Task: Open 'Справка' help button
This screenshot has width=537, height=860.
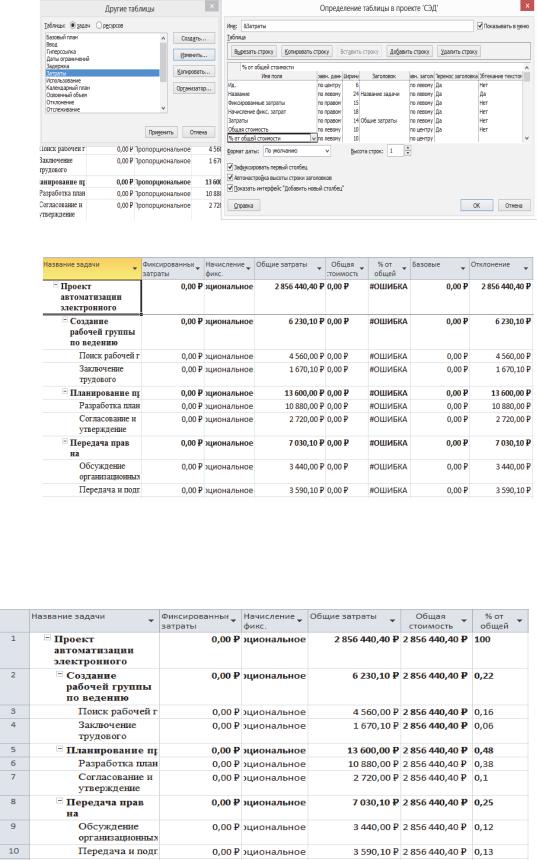Action: (244, 206)
